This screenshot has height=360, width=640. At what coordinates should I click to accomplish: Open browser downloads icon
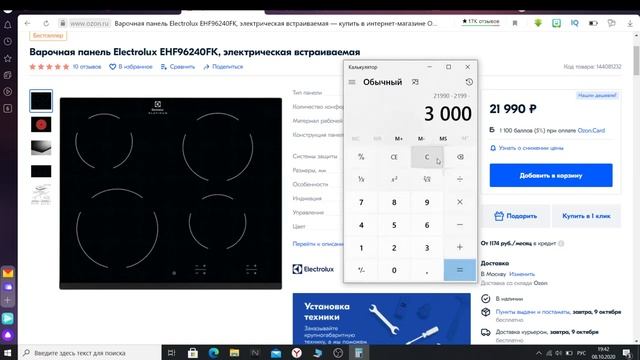630,23
